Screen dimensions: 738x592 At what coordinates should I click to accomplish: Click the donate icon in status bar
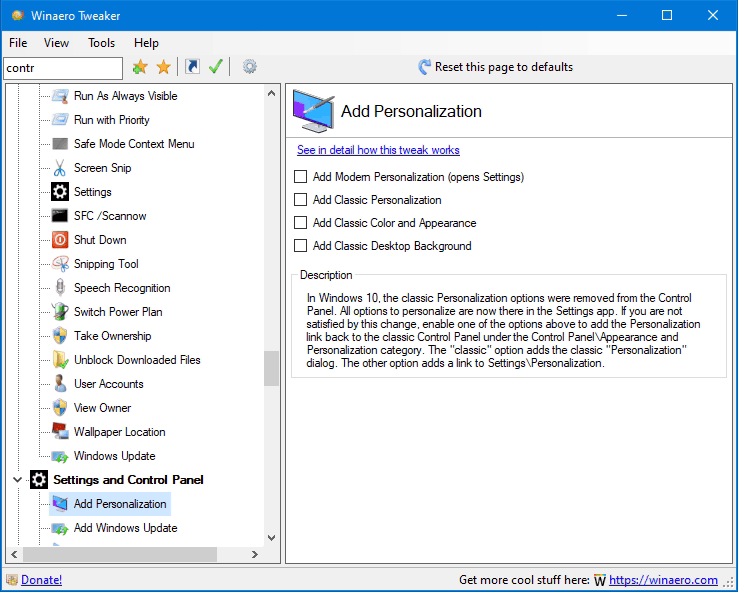12,580
